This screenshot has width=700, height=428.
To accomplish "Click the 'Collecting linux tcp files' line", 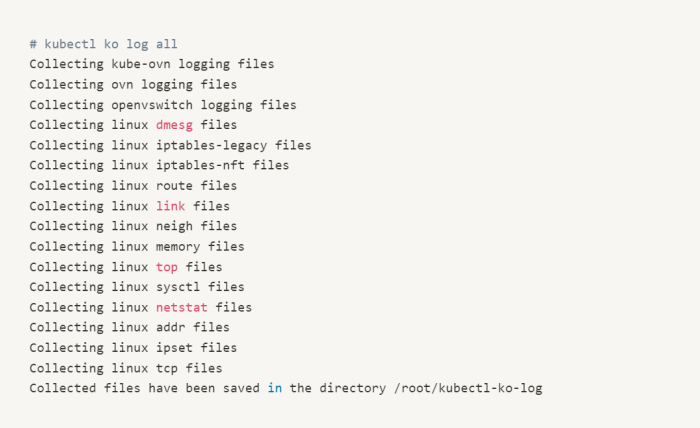I will (126, 367).
